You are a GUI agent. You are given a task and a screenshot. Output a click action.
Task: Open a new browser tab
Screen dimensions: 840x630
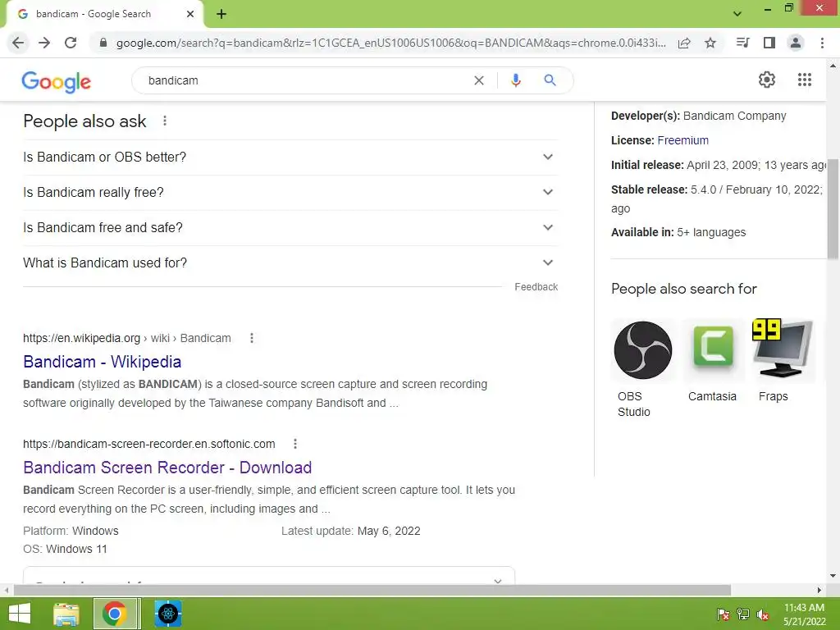pos(221,14)
